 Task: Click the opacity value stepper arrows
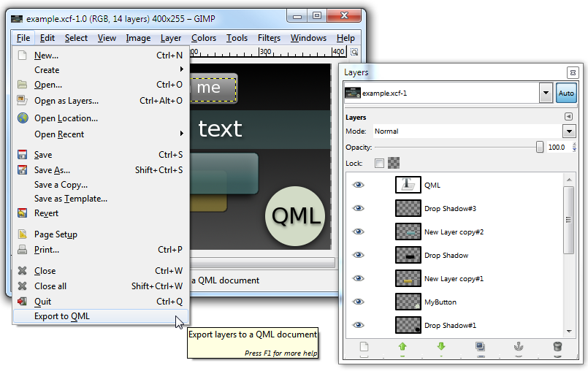[x=574, y=147]
